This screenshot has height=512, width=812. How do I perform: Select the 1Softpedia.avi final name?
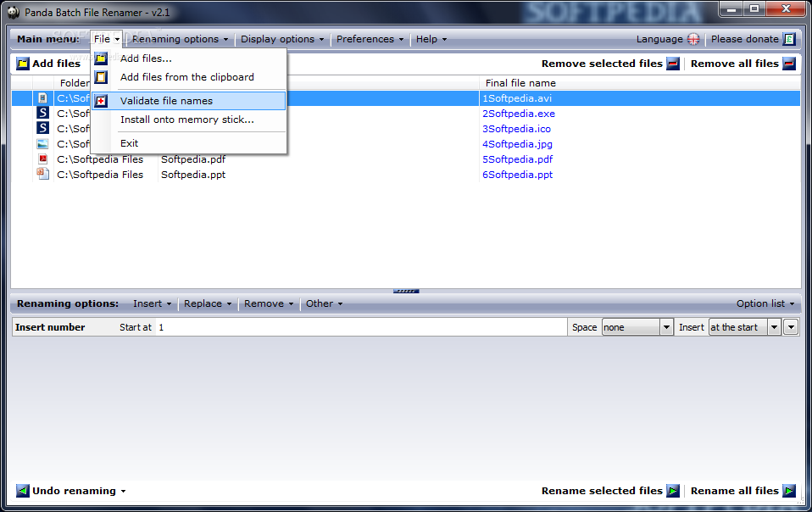pos(517,97)
